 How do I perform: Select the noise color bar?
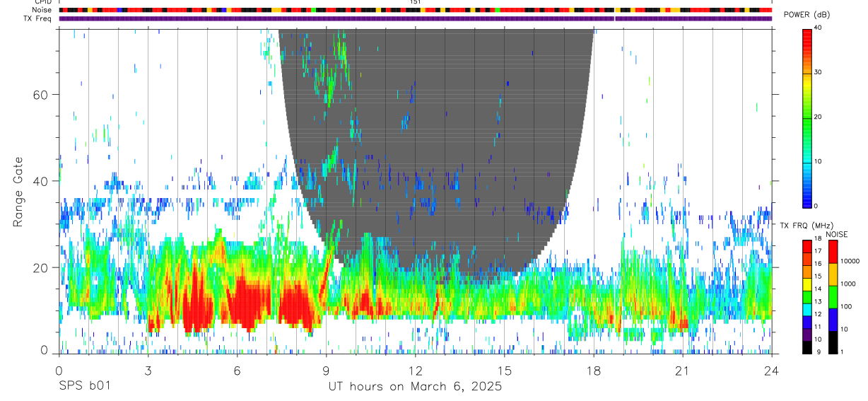point(833,296)
